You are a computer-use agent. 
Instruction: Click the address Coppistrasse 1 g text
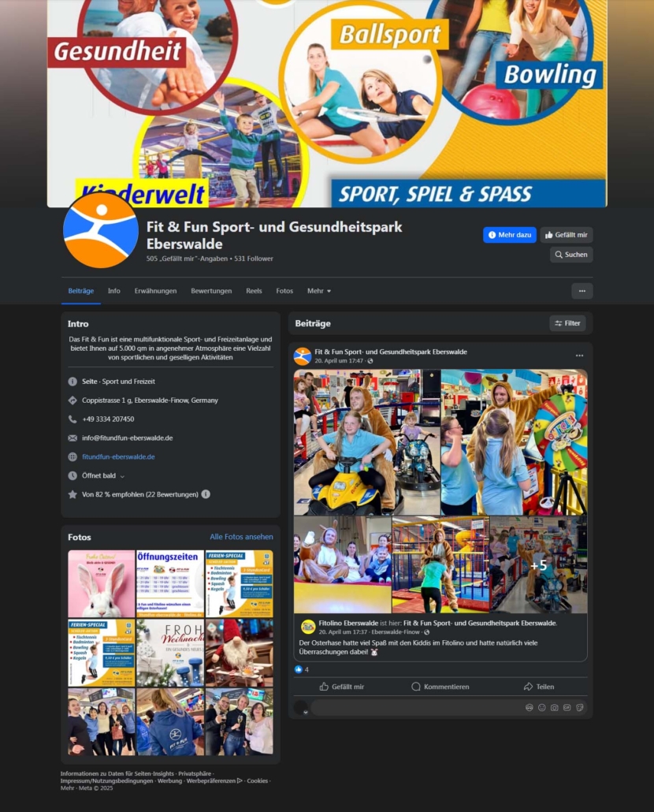(x=150, y=400)
